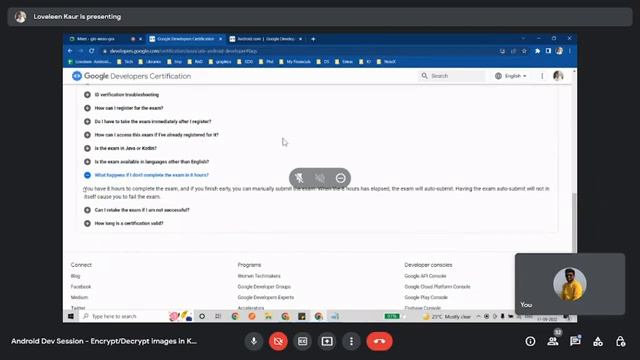Expand 'How can I register for the exam?'
This screenshot has height=360, width=640.
[124, 108]
